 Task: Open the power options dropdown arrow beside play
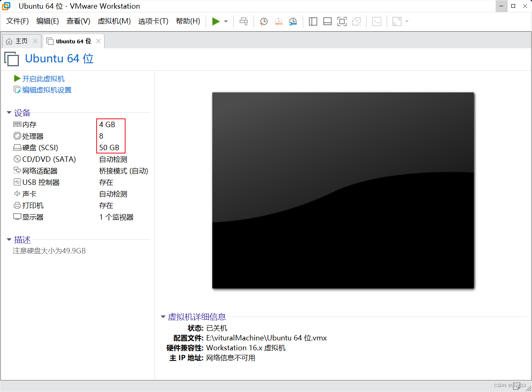(226, 21)
